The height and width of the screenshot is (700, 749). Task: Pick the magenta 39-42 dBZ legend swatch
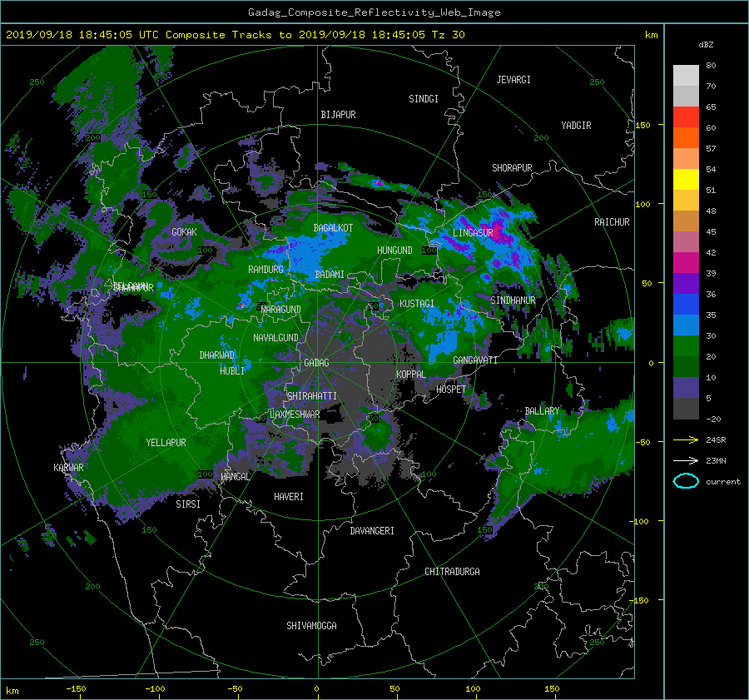click(x=686, y=263)
